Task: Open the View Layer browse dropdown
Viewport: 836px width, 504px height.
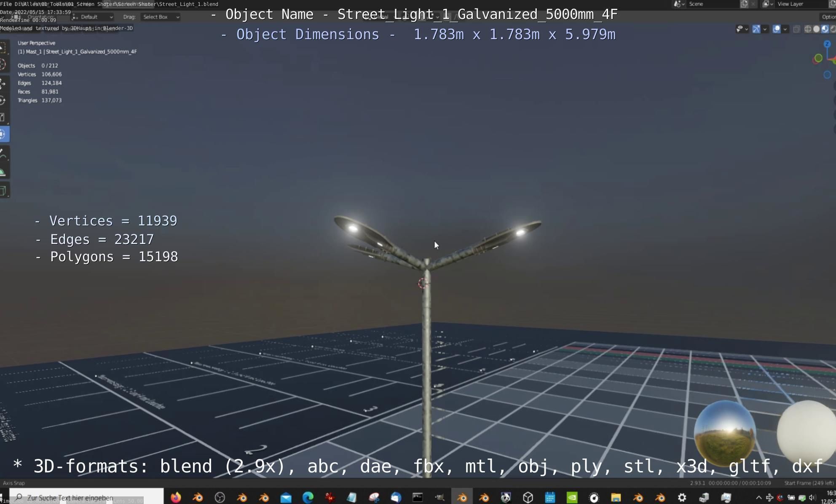Action: pos(768,4)
